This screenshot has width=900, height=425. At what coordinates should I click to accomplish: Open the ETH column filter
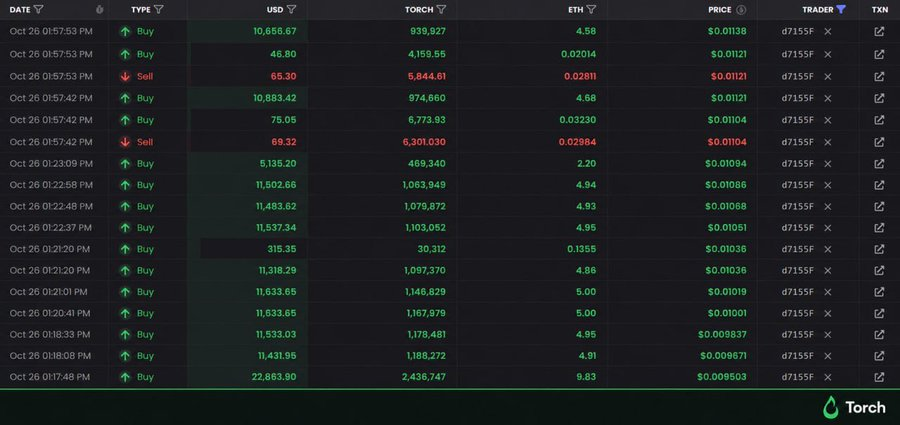point(591,10)
